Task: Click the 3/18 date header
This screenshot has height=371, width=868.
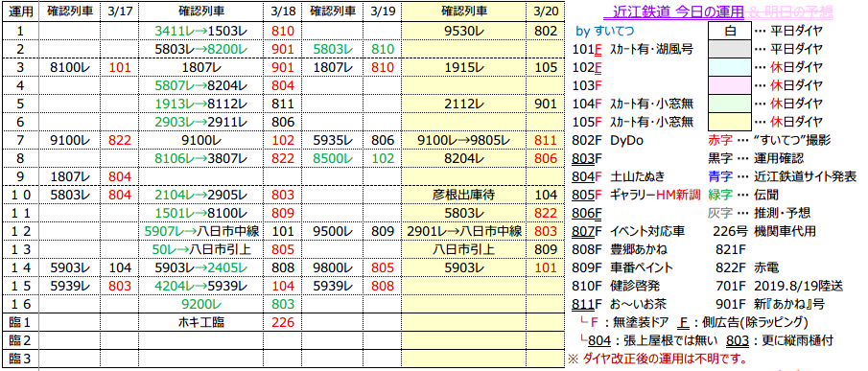Action: click(x=282, y=12)
